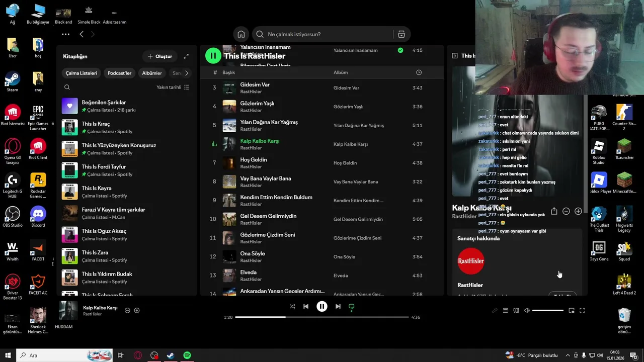The image size is (644, 362).
Task: Show hidden system tray icons
Action: tap(568, 355)
